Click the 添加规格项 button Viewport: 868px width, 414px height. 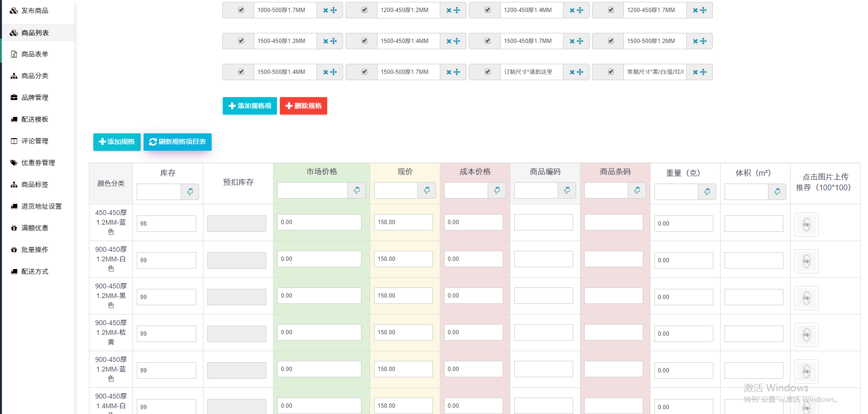(250, 106)
